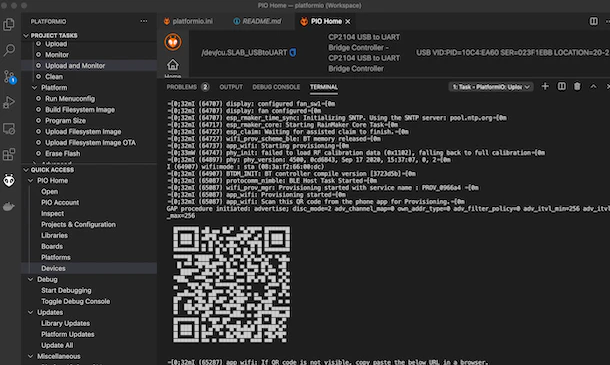Open the OUTPUT panel tab
The width and height of the screenshot is (610, 365).
point(231,87)
